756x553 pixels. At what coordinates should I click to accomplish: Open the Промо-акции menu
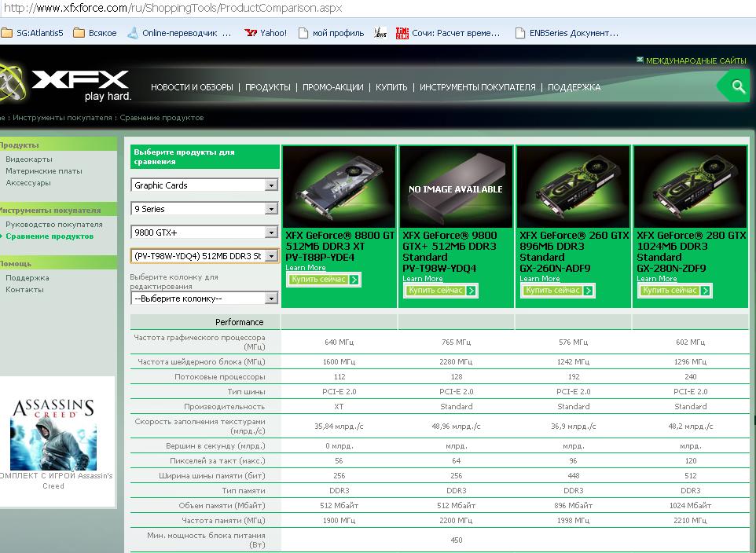(x=332, y=87)
